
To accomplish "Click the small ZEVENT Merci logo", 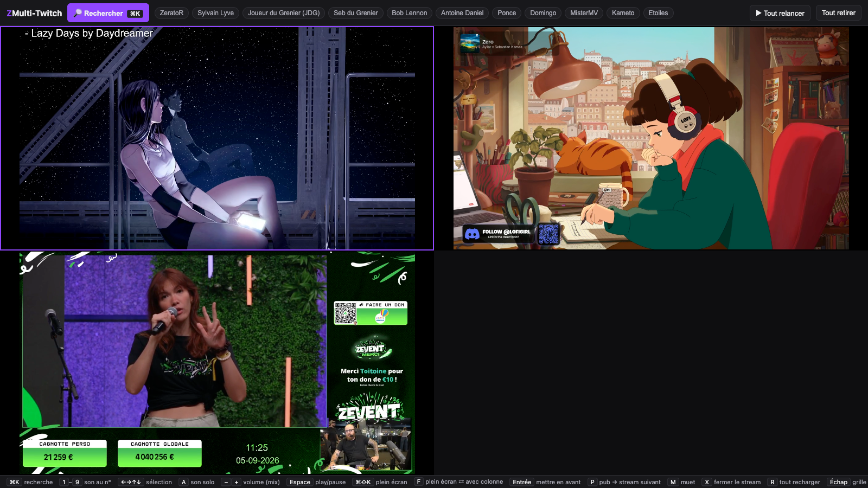I will pos(371,349).
